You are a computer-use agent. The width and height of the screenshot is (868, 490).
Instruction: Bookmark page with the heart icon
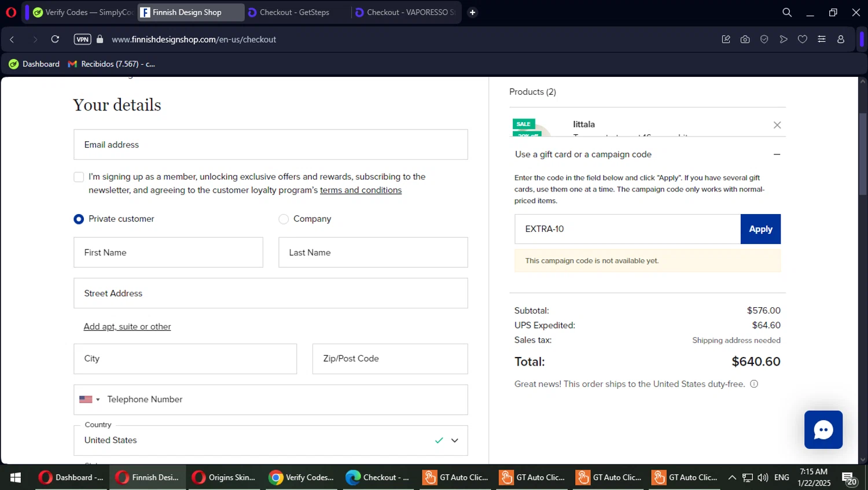coord(803,39)
